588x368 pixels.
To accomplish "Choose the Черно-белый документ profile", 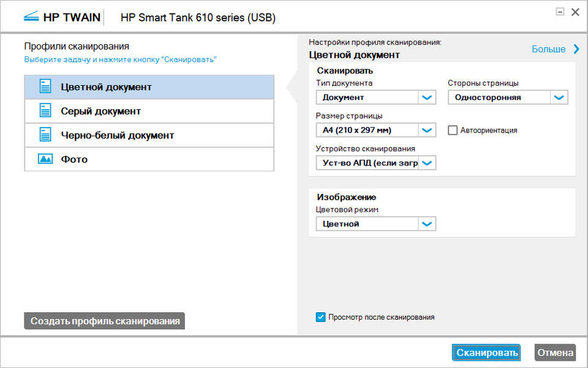I will tap(118, 135).
